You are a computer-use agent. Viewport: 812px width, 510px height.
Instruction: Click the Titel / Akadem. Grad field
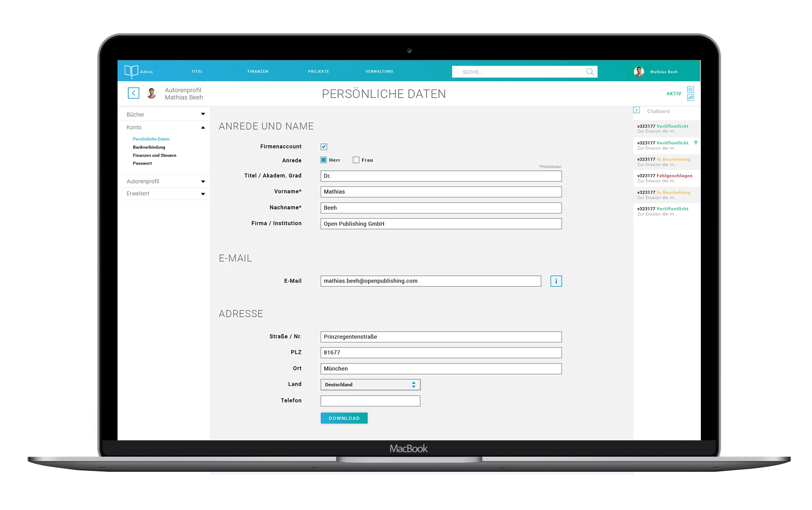(441, 176)
